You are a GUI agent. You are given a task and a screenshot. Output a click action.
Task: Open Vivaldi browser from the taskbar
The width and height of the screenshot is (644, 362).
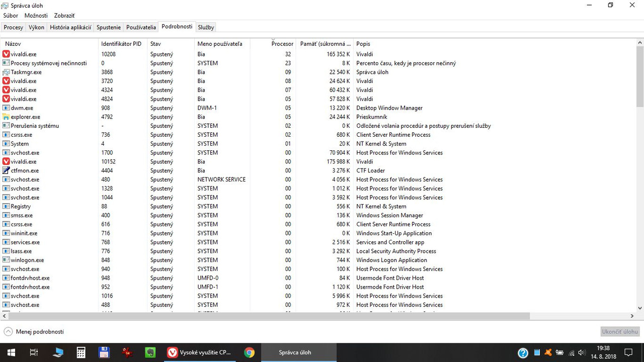click(201, 352)
